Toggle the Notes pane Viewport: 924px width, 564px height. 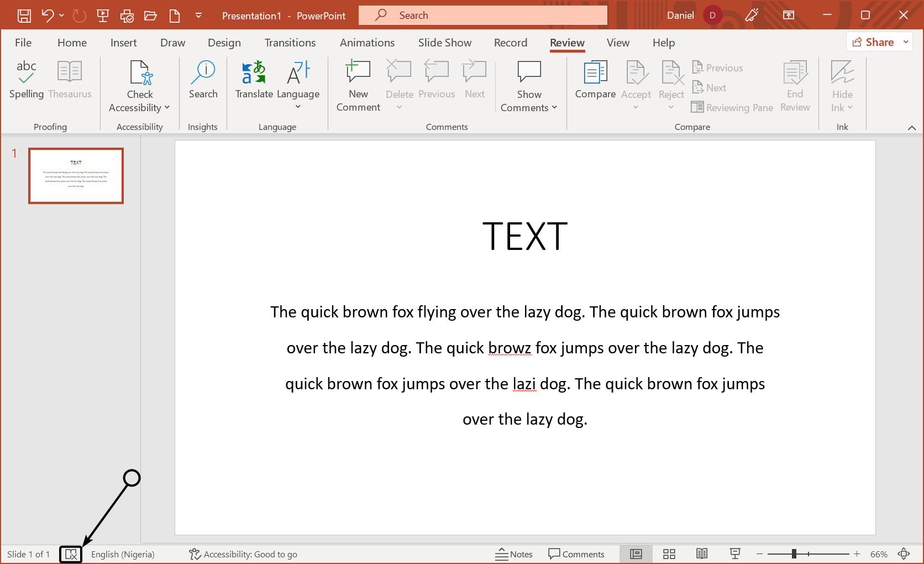pyautogui.click(x=514, y=554)
